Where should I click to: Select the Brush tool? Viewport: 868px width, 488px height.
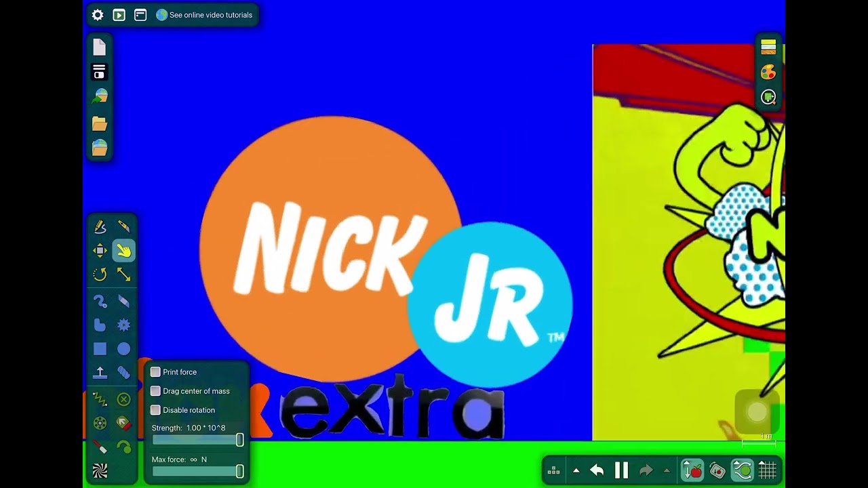[x=100, y=301]
